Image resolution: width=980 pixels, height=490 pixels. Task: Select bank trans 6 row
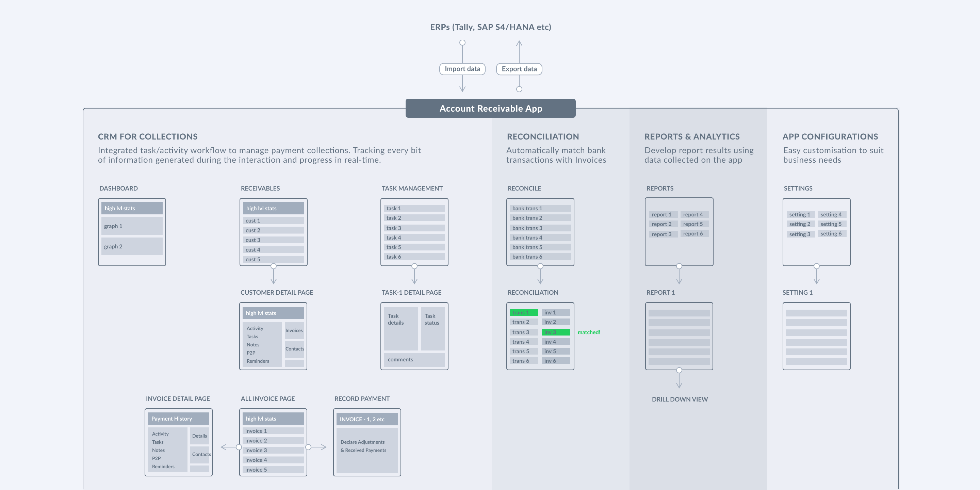(540, 257)
